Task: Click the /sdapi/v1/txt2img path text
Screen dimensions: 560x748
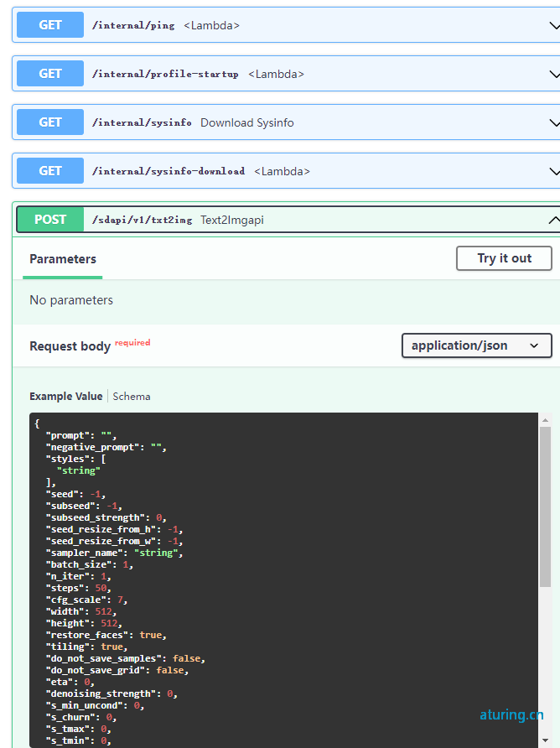Action: click(x=143, y=220)
